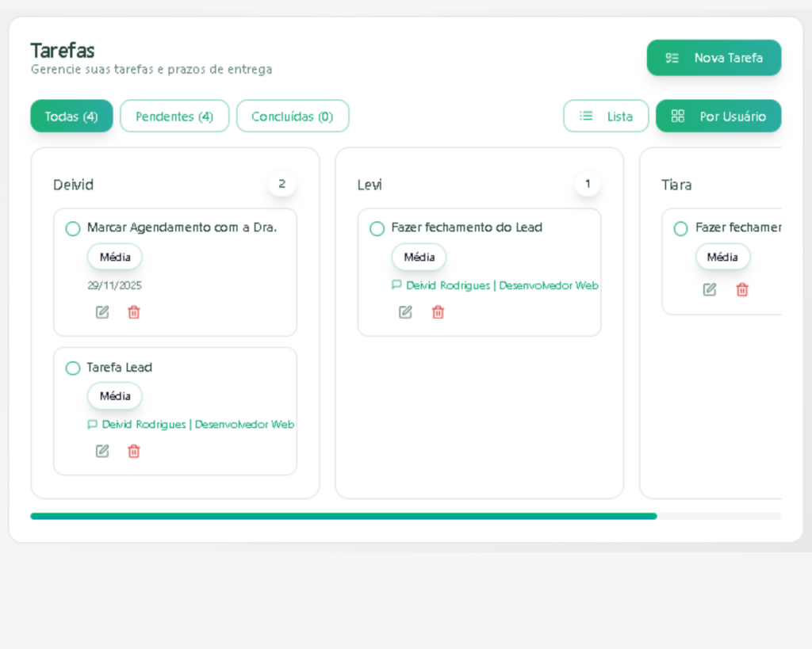Mark Marcar Agendamento task as complete
812x649 pixels.
(73, 229)
